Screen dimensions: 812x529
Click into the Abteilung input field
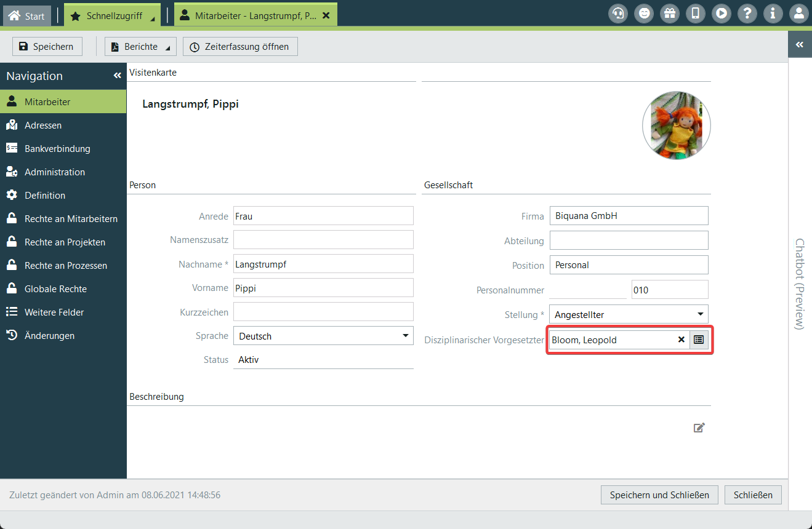tap(629, 241)
